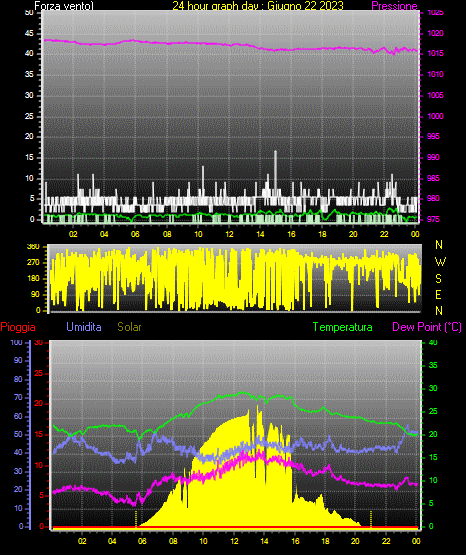Click 35 on the white wind-speed axis
The image size is (466, 555).
tap(29, 74)
